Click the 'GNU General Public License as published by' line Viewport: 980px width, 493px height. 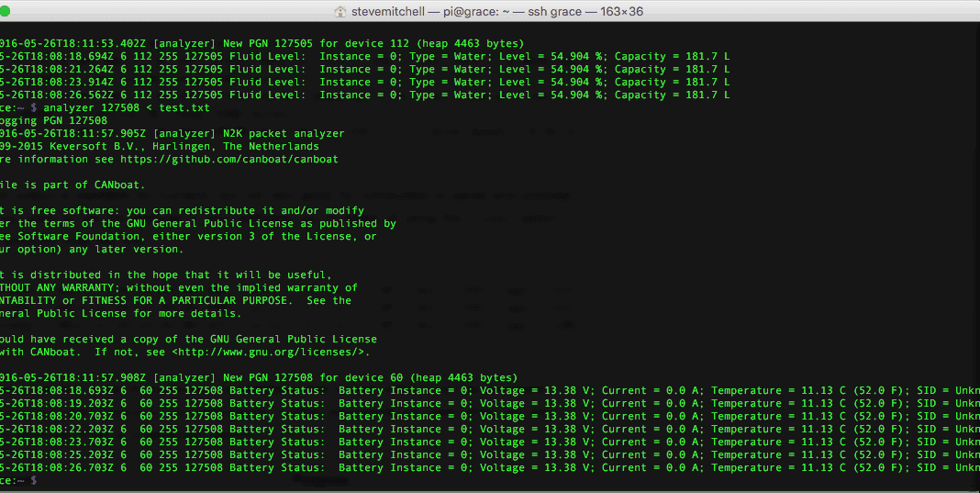click(198, 223)
